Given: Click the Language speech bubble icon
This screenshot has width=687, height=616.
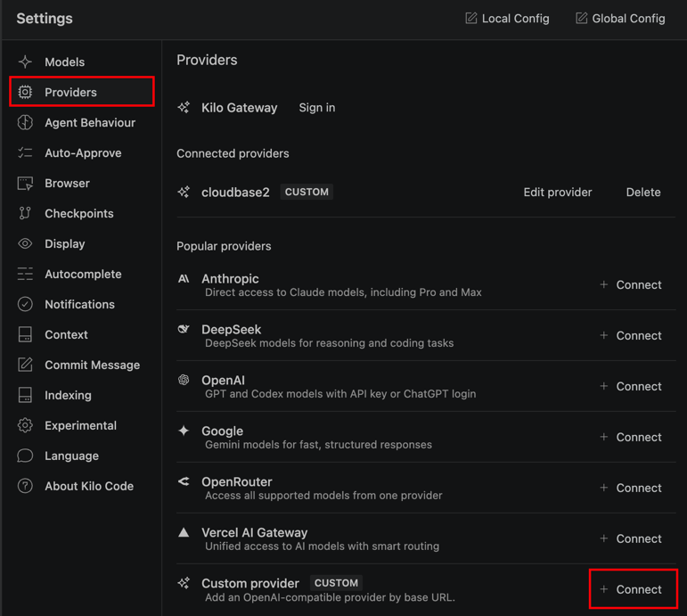Looking at the screenshot, I should coord(25,456).
